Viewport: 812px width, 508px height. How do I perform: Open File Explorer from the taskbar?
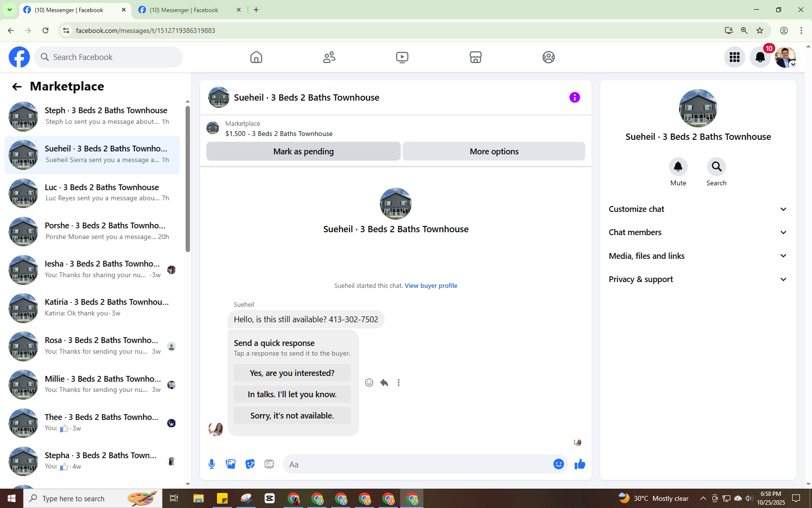[x=198, y=498]
